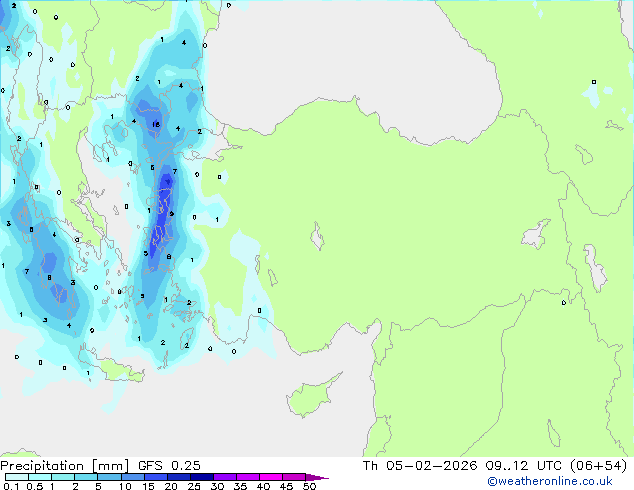
Task: Select the 2–5 mm legend color swatch
Action: pos(86,477)
